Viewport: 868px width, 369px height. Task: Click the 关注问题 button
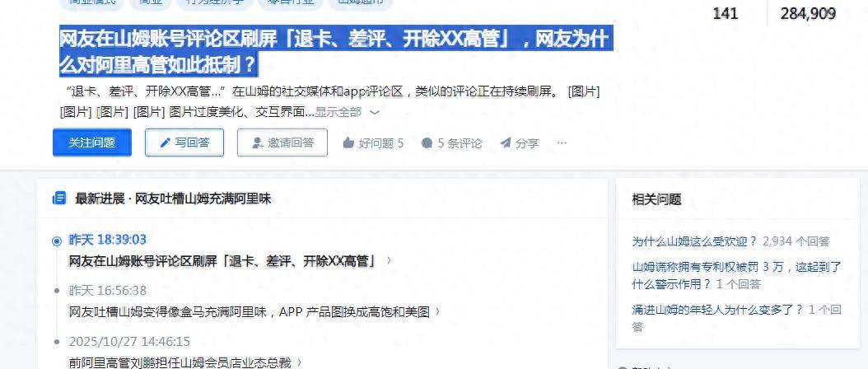pos(92,143)
